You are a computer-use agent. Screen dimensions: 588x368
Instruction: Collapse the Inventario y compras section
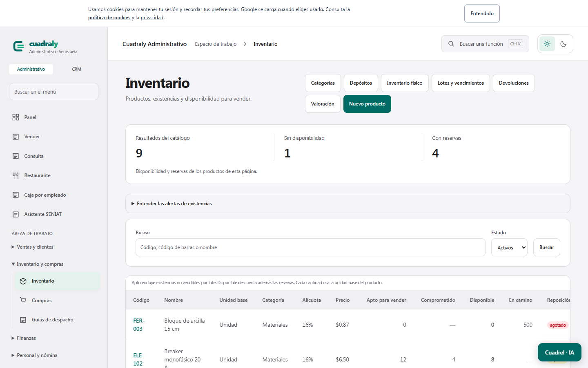[37, 264]
